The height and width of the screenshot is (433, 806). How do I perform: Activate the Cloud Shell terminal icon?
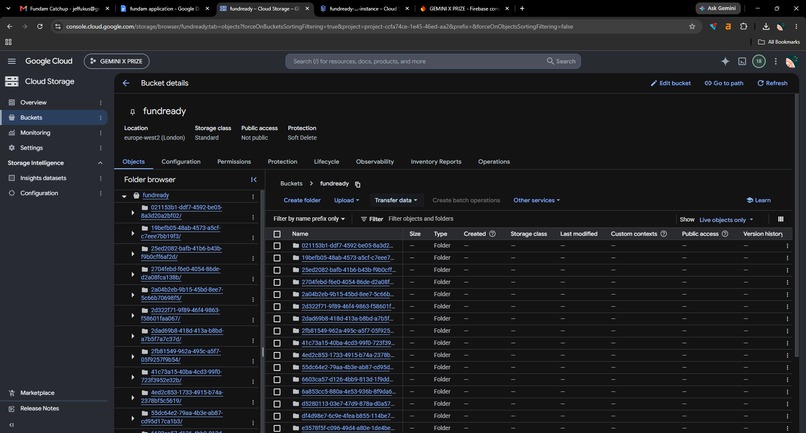[742, 61]
